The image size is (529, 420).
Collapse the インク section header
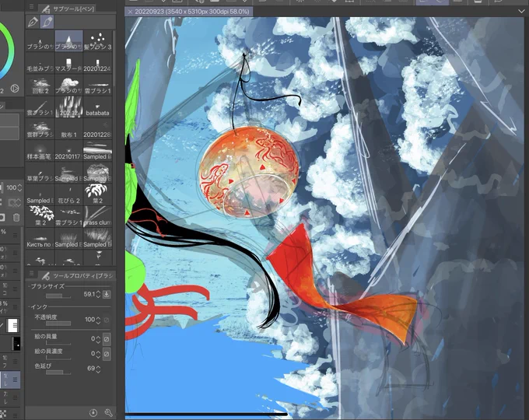(38, 306)
